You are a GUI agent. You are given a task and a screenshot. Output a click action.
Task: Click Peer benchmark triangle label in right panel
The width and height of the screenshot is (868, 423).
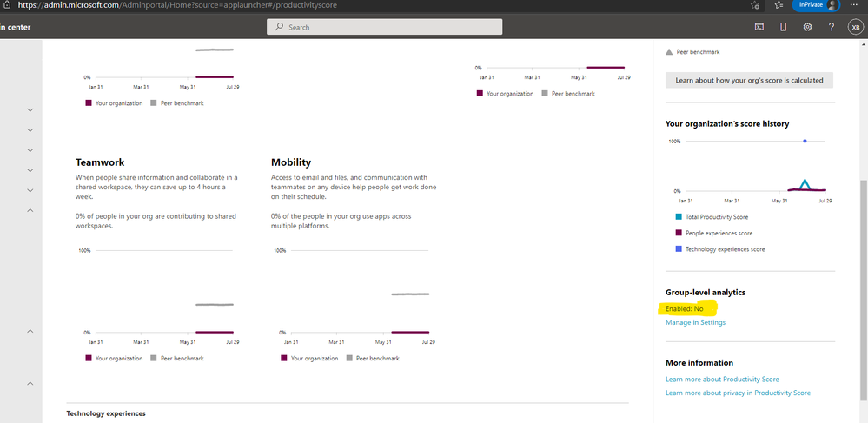coord(692,51)
